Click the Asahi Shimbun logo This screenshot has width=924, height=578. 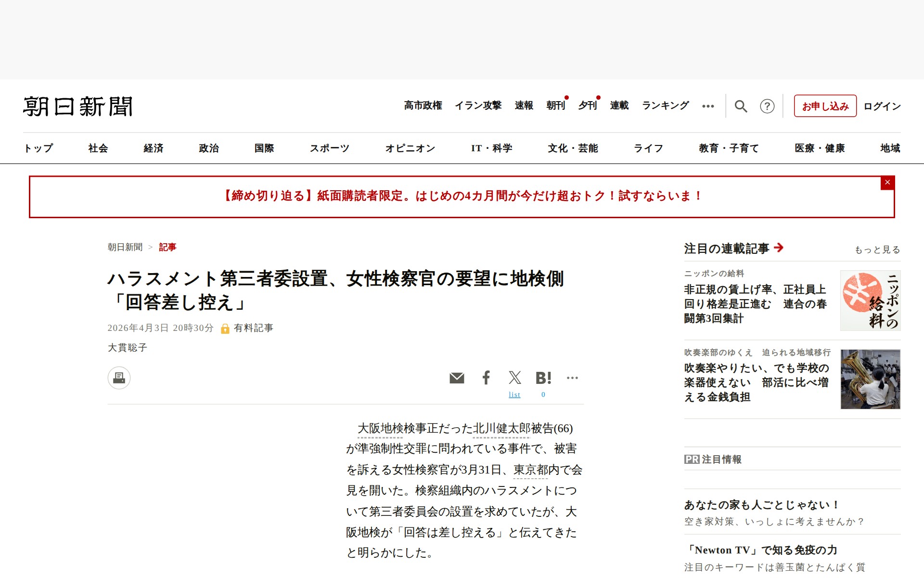tap(78, 106)
